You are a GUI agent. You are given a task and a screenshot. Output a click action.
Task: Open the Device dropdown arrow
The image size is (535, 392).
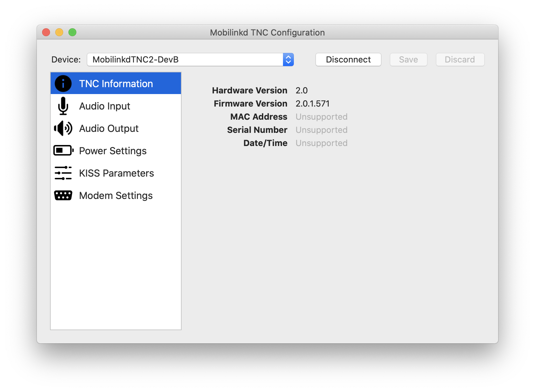288,60
